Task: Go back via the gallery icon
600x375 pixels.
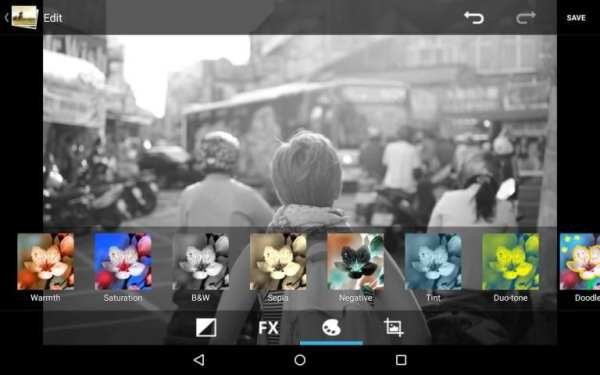Action: 25,17
